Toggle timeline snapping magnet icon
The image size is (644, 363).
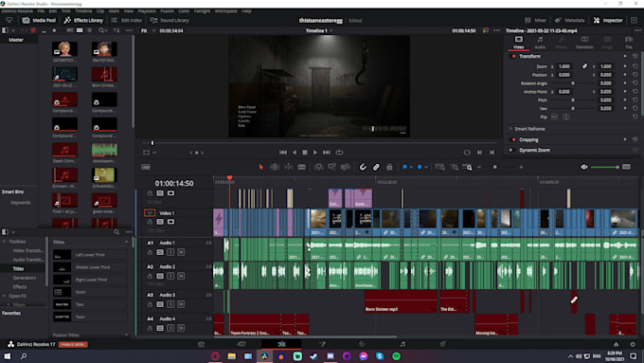363,167
